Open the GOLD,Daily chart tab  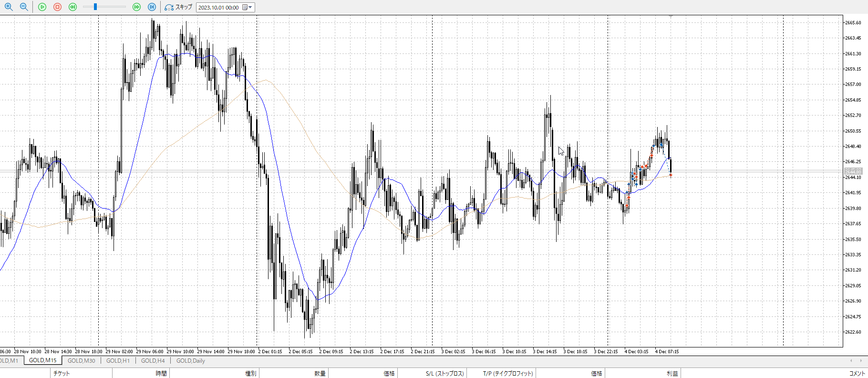coord(190,361)
